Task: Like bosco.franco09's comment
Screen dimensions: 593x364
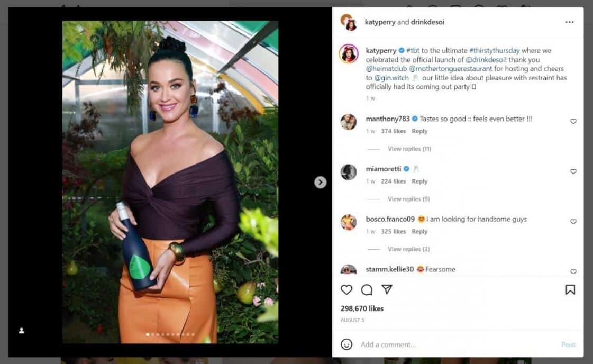Action: 573,222
